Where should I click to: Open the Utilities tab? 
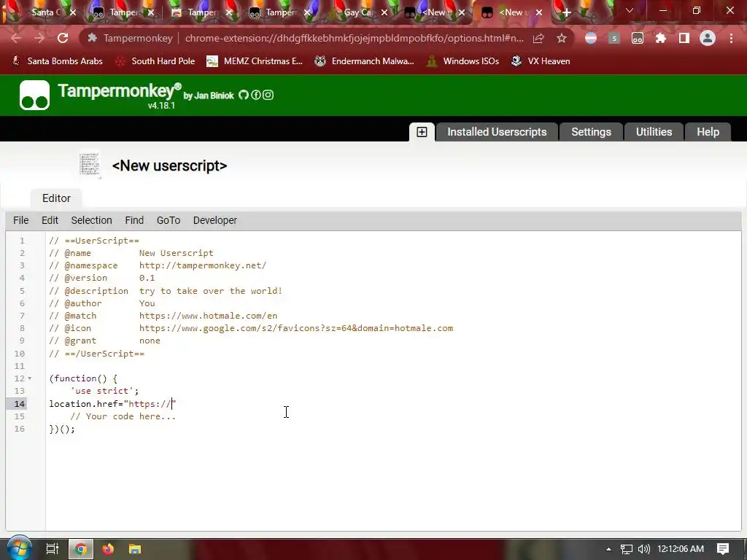pos(654,132)
